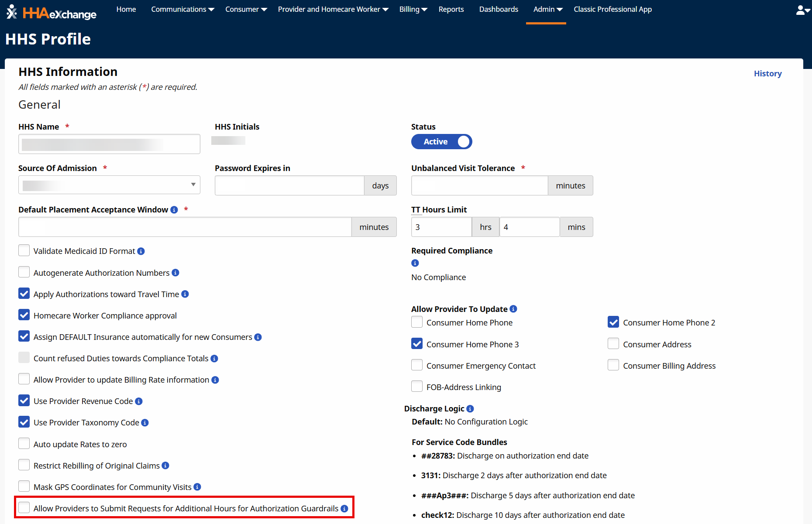
Task: Show info for Autogenerate Authorization Numbers
Action: [x=175, y=273]
